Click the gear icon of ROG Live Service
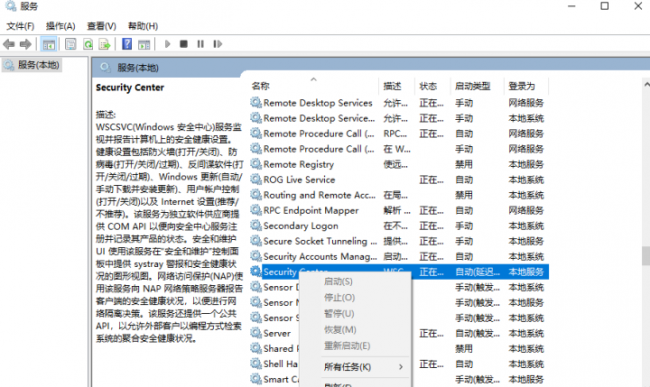 (256, 179)
